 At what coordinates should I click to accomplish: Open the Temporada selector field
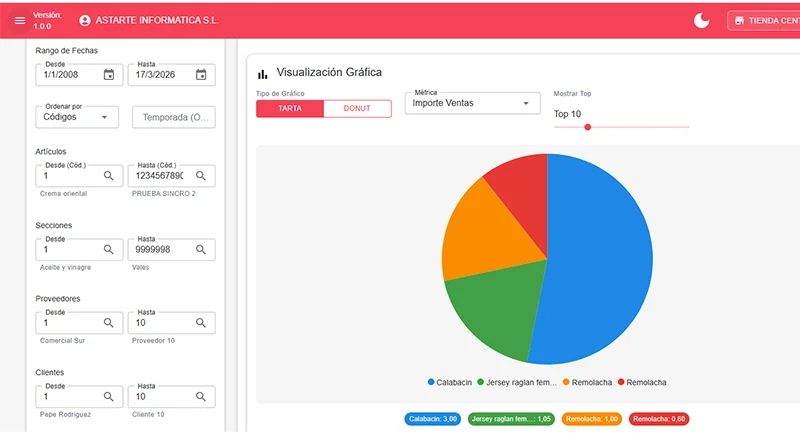point(174,117)
